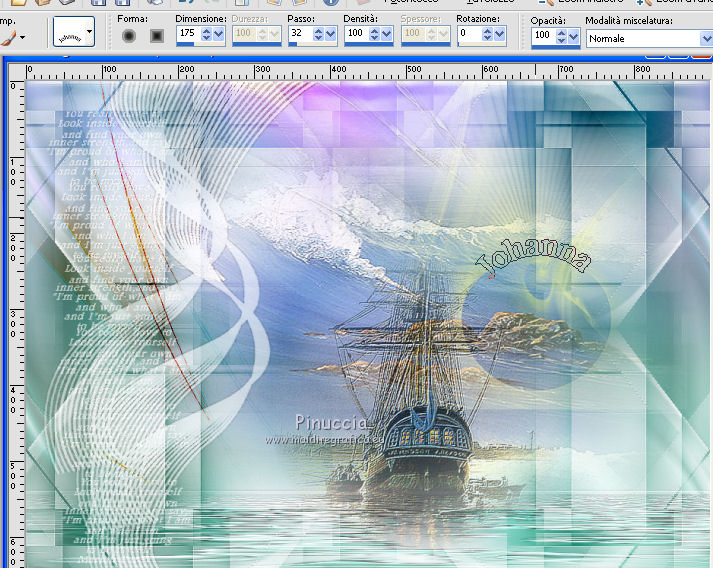
Task: Click the Rotazione value field showing 0
Action: (470, 33)
